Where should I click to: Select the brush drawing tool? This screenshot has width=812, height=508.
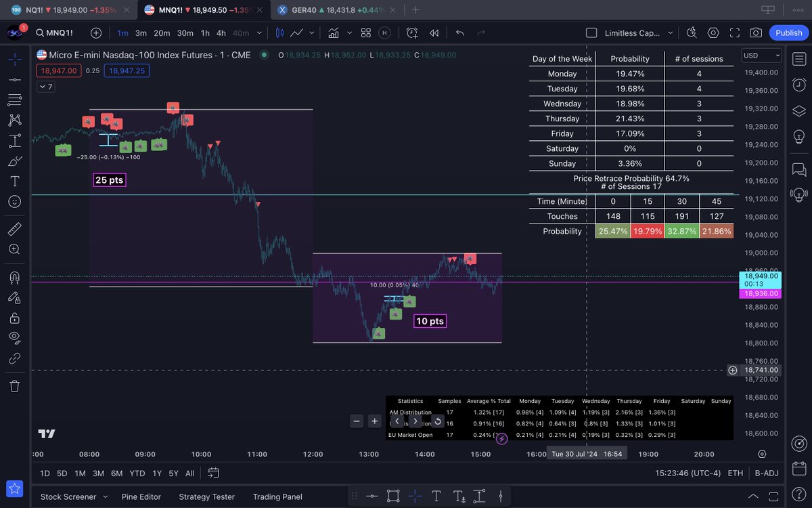[14, 161]
